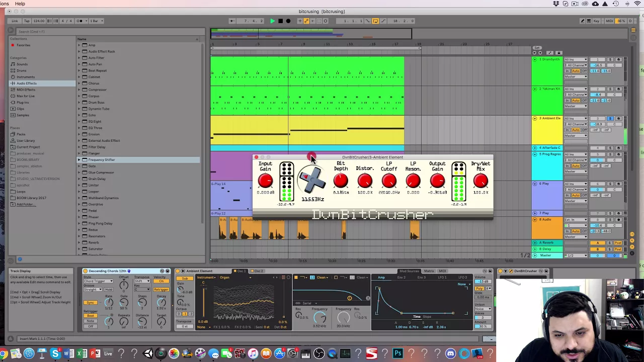644x362 pixels.
Task: Adjust the Dry/Wet Mix knob in DvnBitCrusher
Action: click(480, 180)
